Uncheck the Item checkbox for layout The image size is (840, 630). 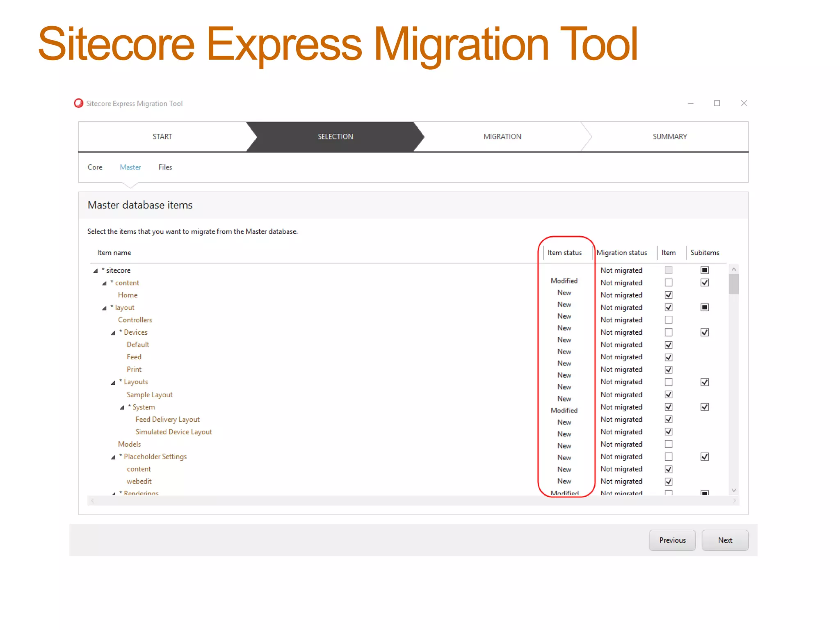(669, 307)
